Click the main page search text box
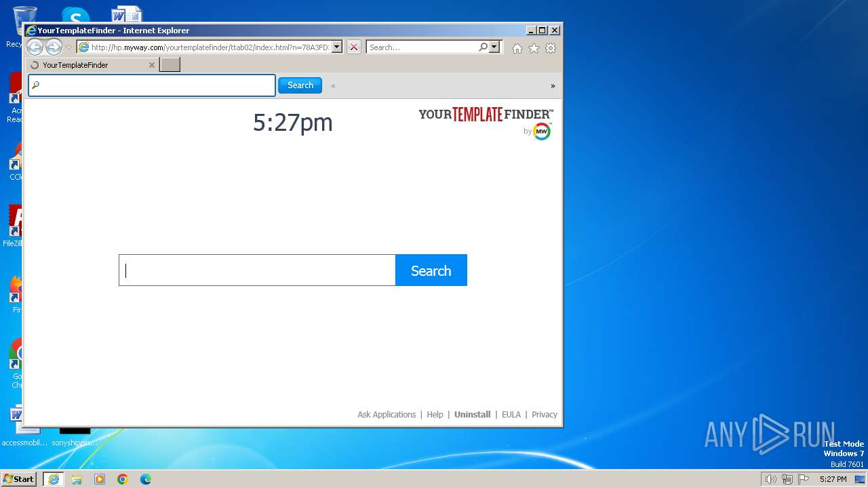The image size is (868, 488). [257, 270]
